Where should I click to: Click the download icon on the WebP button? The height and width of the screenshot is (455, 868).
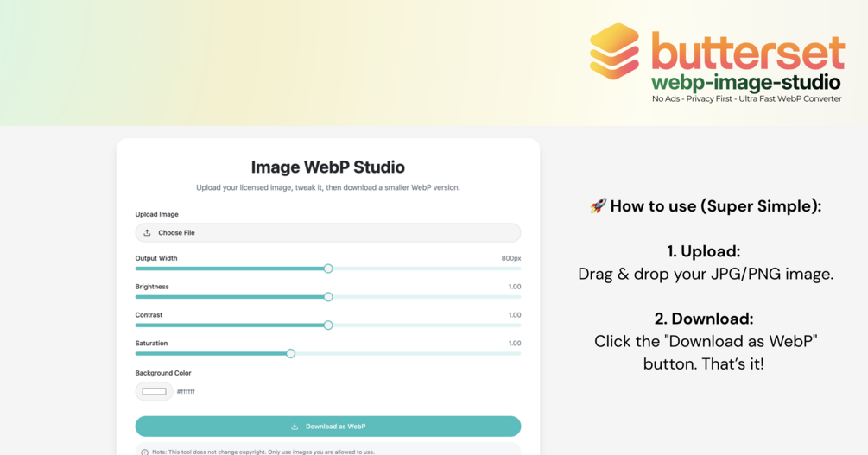(x=295, y=427)
